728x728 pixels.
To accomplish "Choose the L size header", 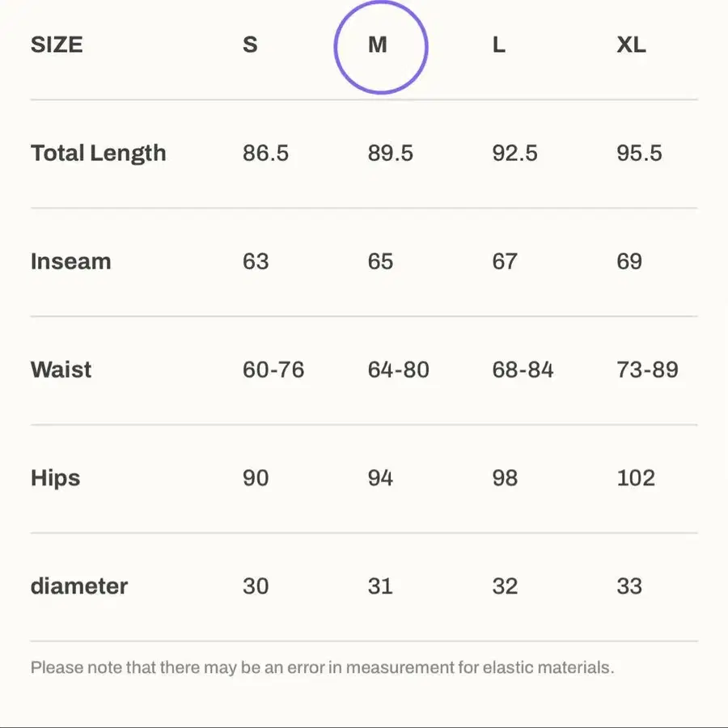I will pos(498,45).
